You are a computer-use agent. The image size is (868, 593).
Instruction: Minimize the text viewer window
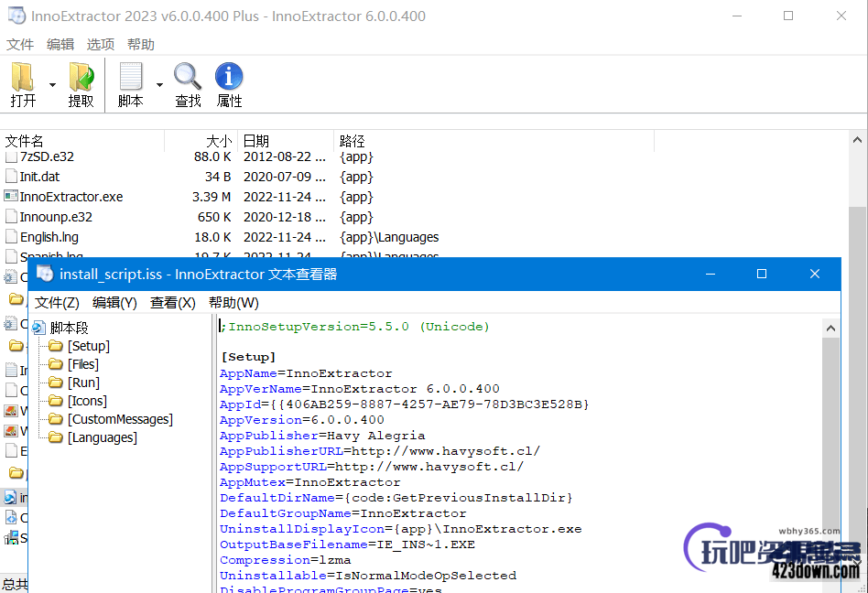click(x=711, y=274)
